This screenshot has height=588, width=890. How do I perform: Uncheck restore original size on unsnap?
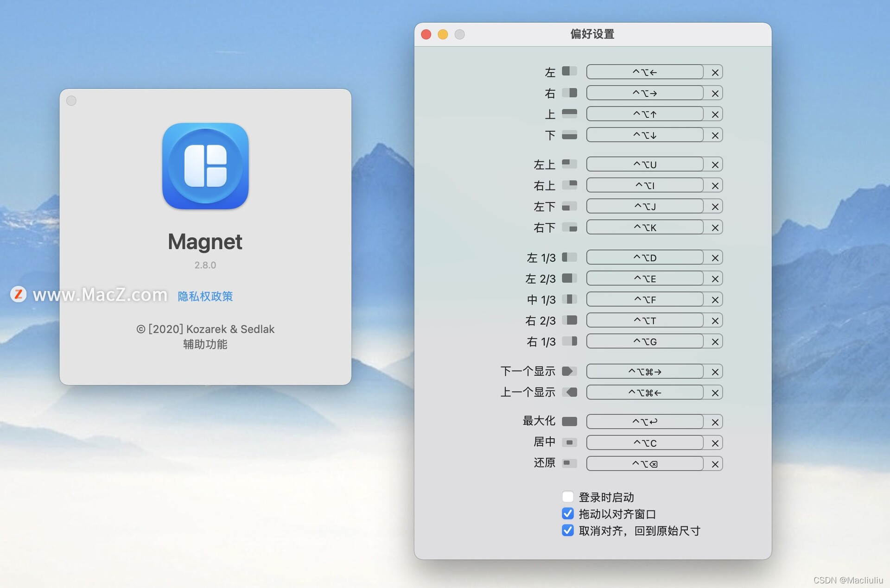[567, 530]
